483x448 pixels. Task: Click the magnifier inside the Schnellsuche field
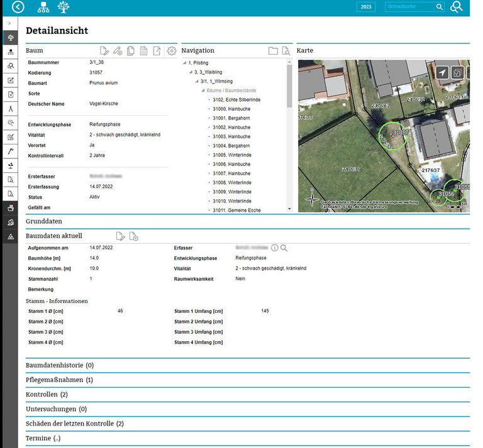pos(439,7)
